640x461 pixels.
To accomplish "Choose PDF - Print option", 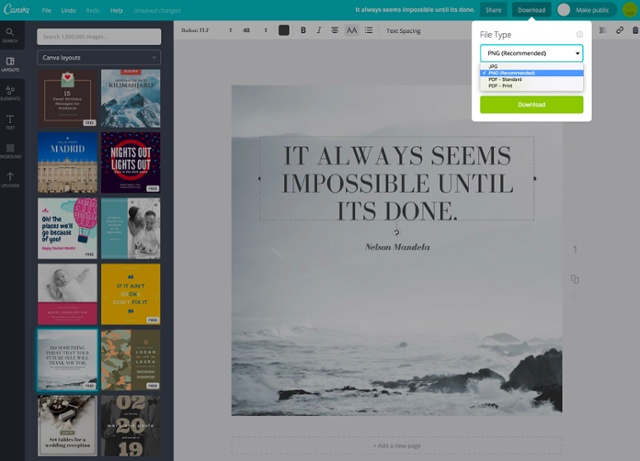I will pyautogui.click(x=531, y=86).
